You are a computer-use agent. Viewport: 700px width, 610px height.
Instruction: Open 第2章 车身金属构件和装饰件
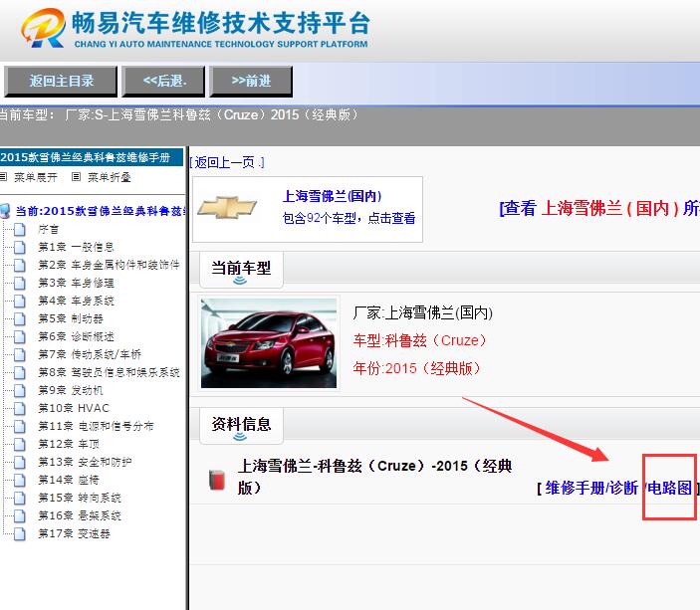(x=109, y=265)
